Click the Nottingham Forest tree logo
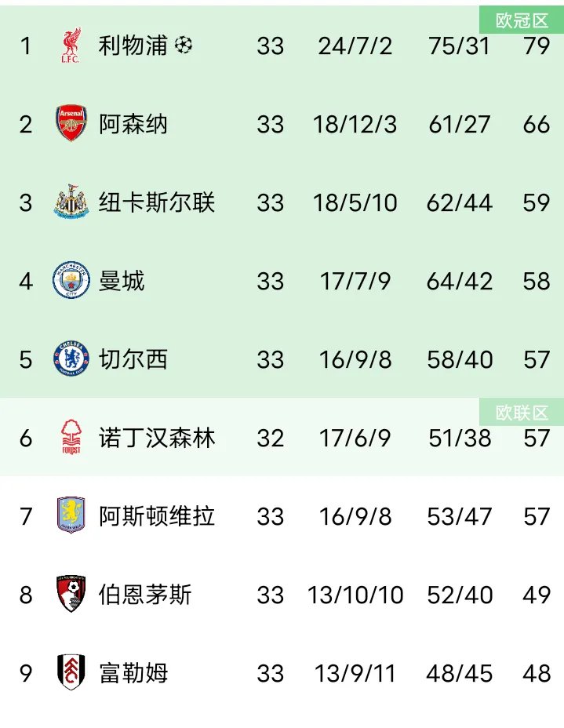 click(x=71, y=437)
